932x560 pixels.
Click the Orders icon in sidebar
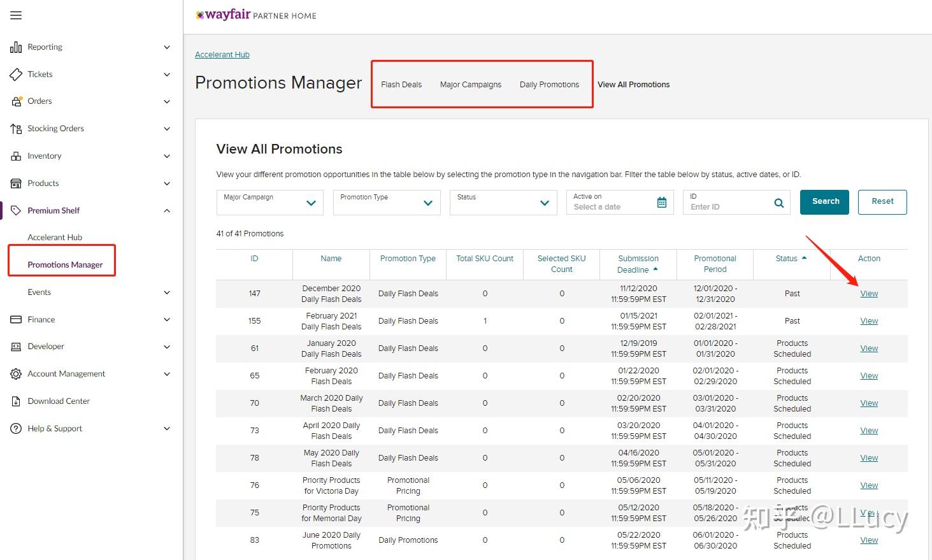coord(17,101)
